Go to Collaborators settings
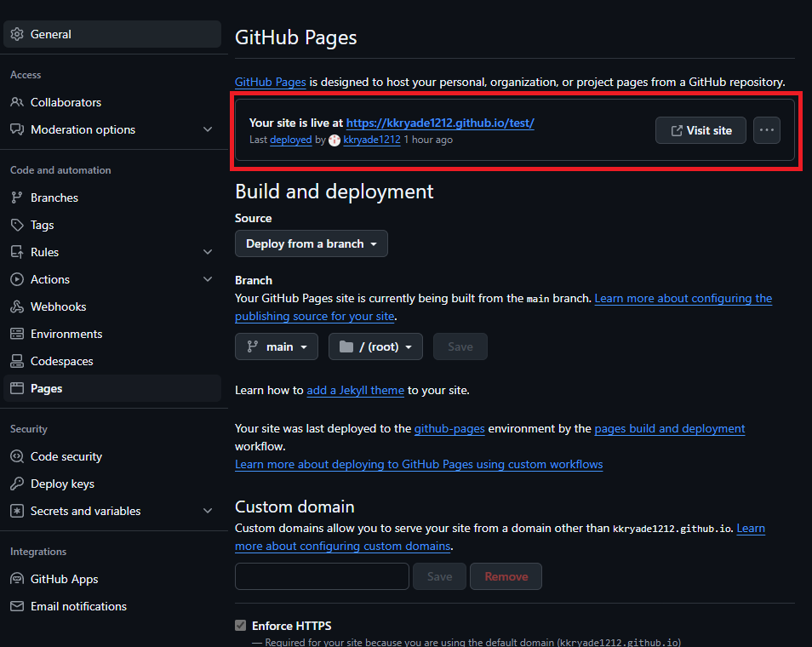The width and height of the screenshot is (812, 647). click(x=112, y=102)
